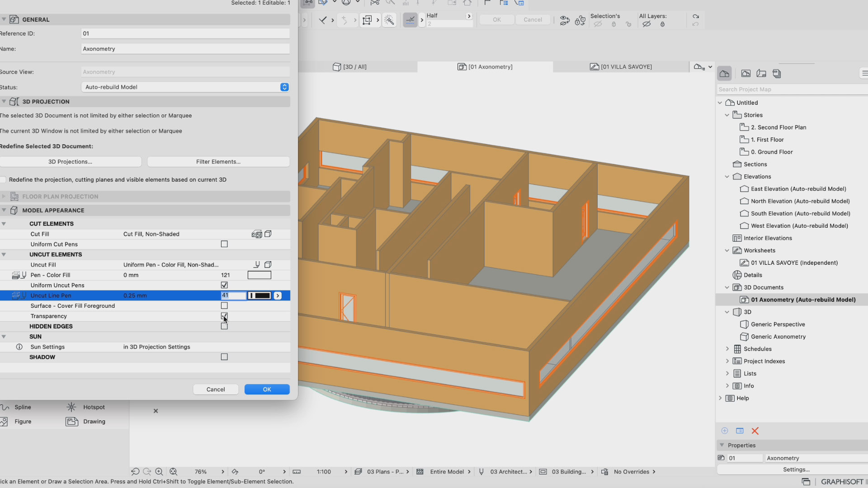Click the Name field containing Axonometry
The width and height of the screenshot is (868, 488).
tap(185, 49)
